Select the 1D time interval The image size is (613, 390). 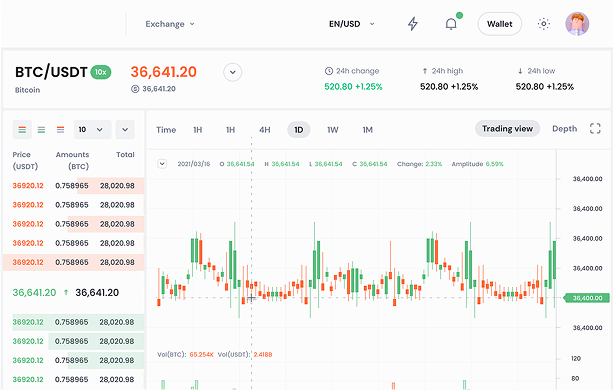(299, 130)
